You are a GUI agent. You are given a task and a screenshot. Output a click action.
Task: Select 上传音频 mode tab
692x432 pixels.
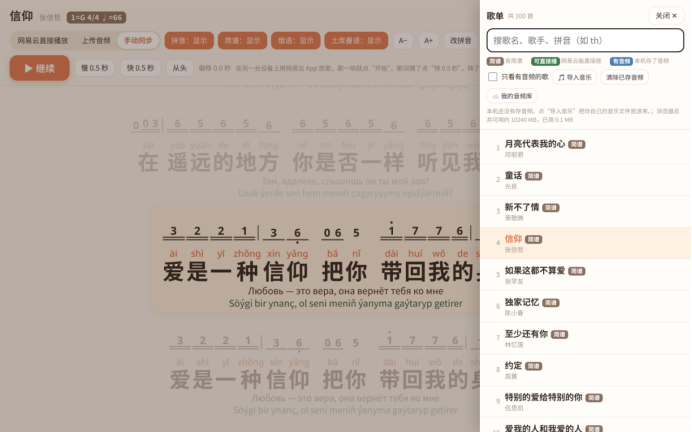[96, 41]
